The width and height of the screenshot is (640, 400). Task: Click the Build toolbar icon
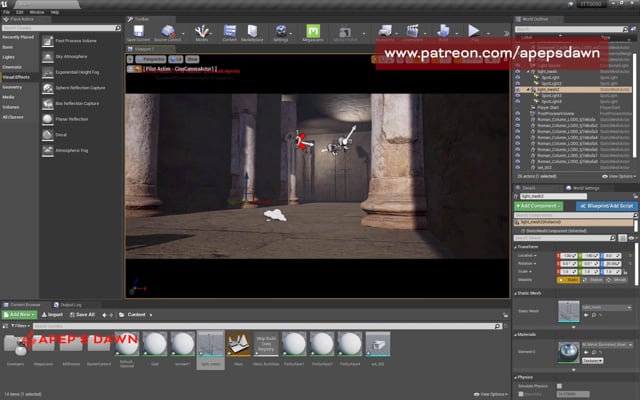click(443, 31)
